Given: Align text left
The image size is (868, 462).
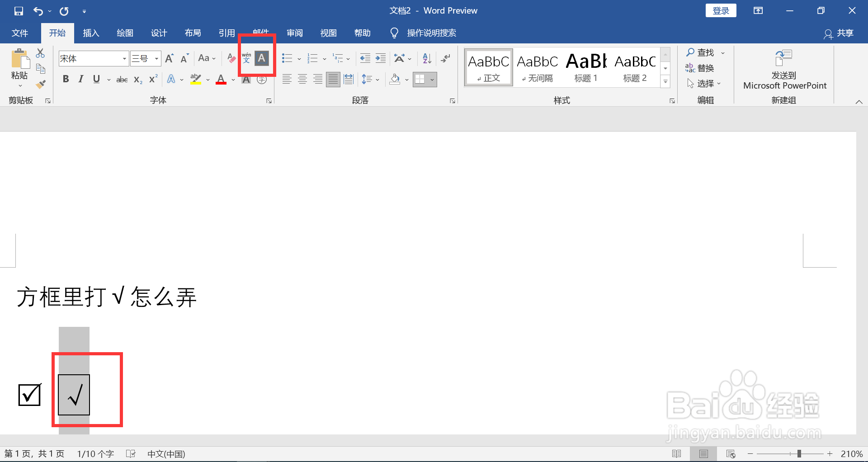Looking at the screenshot, I should pos(287,80).
